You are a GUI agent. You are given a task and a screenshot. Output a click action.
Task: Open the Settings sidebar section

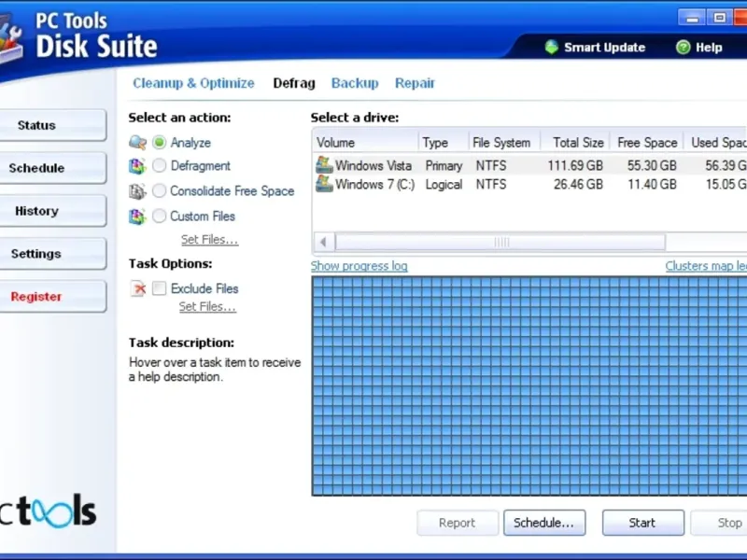coord(52,254)
